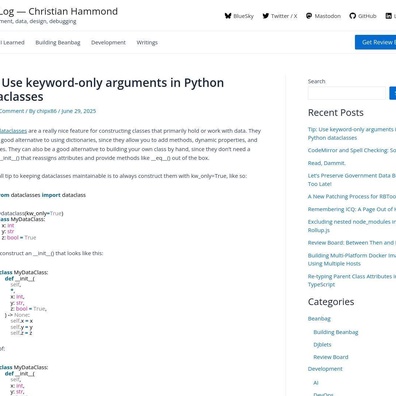Open the Building Beanbag menu item

58,42
